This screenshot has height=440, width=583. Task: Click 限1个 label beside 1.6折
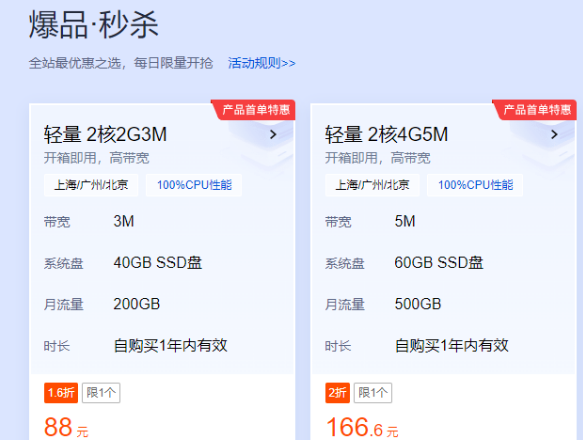coord(101,393)
